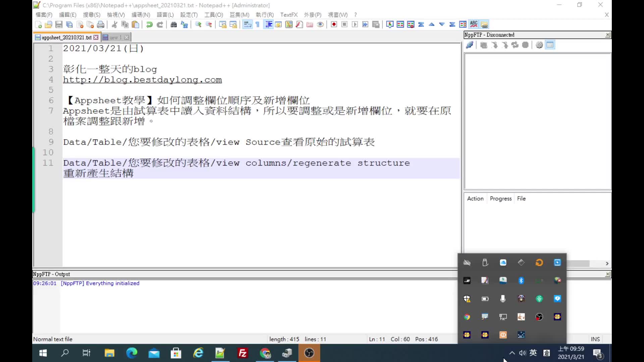Image resolution: width=644 pixels, height=362 pixels.
Task: Start macro recording with red dot
Action: coord(334,24)
